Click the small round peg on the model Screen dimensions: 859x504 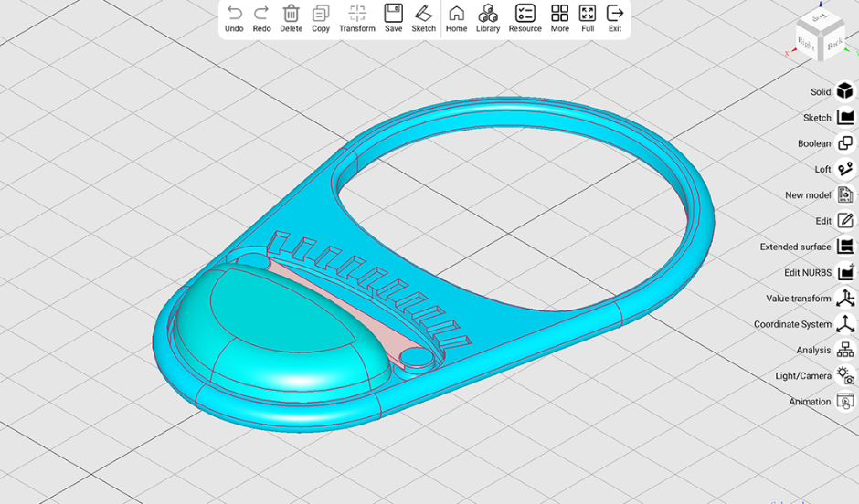pyautogui.click(x=417, y=358)
